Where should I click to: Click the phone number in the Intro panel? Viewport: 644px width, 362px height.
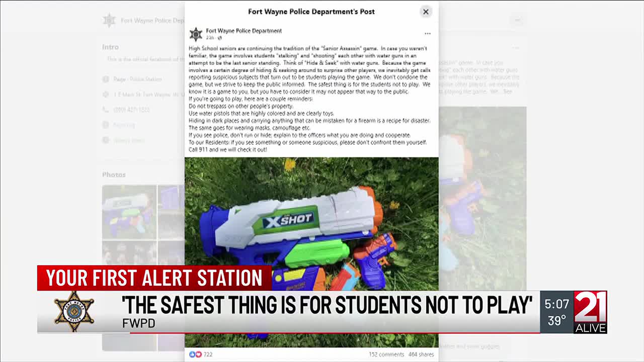[131, 110]
